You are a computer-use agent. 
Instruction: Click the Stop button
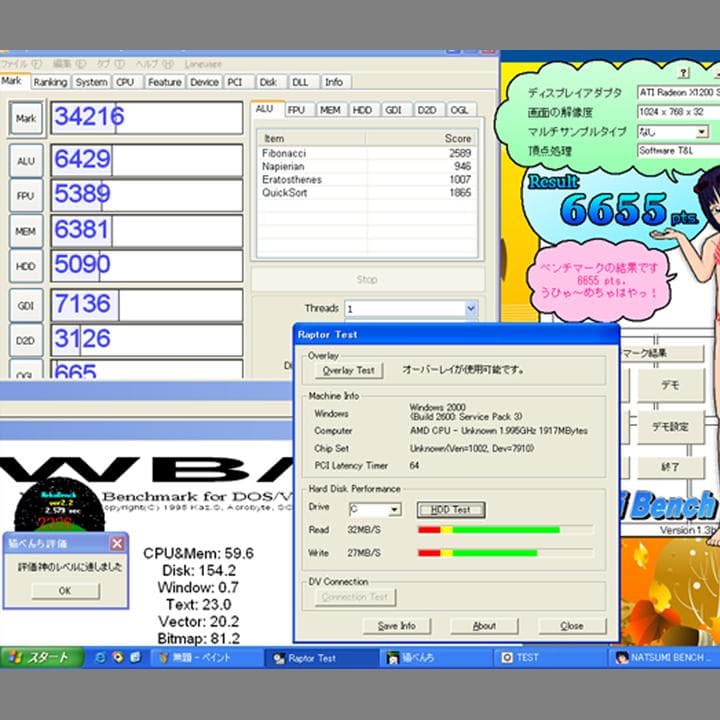[367, 279]
